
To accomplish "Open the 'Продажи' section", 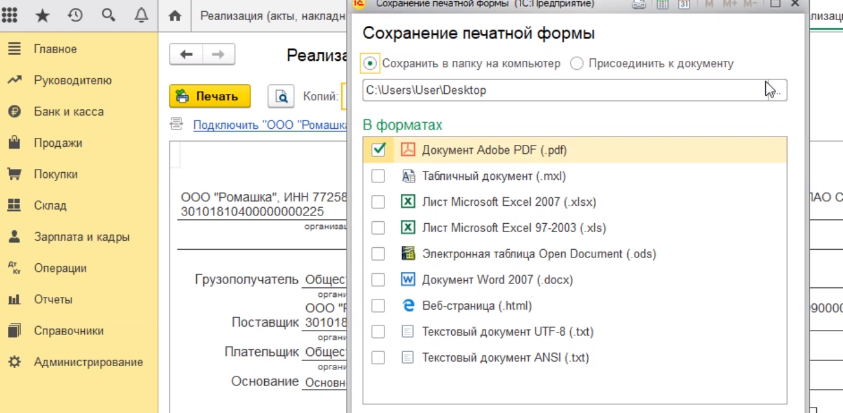I will pyautogui.click(x=58, y=143).
